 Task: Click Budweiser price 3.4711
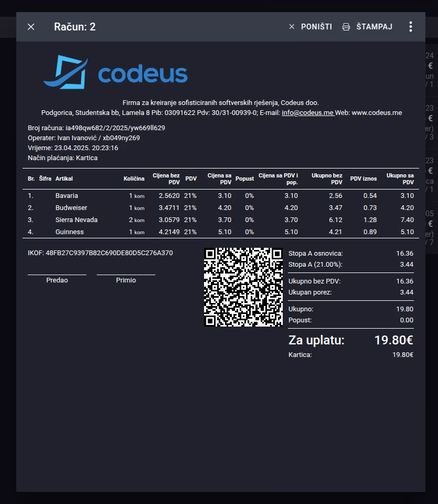(169, 208)
